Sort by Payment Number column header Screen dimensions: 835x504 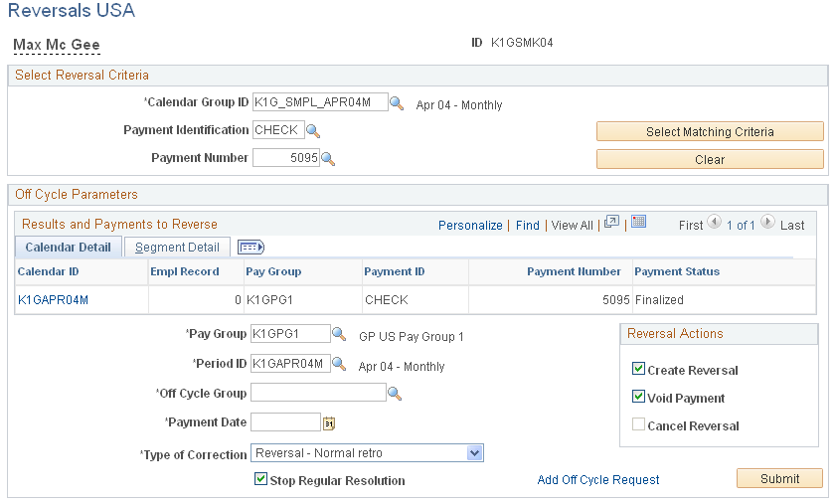click(x=574, y=271)
